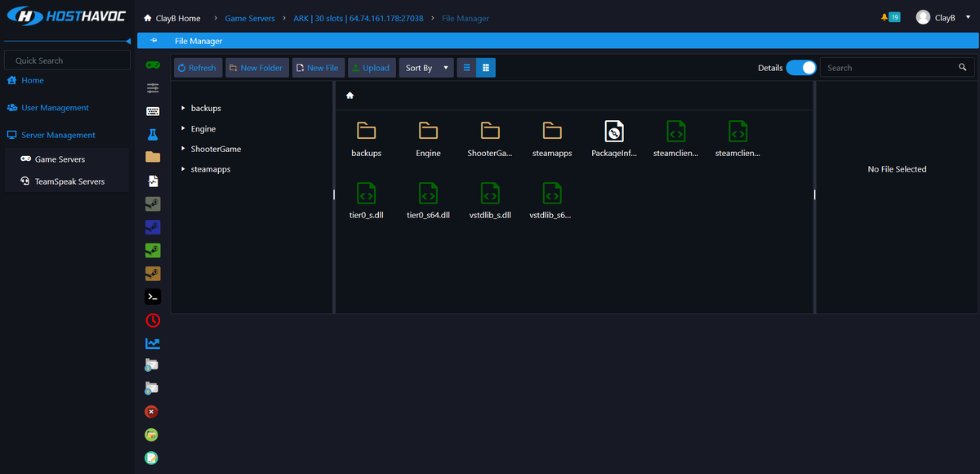Switch to grid view mode
Screen dimensions: 980x474
pyautogui.click(x=486, y=67)
